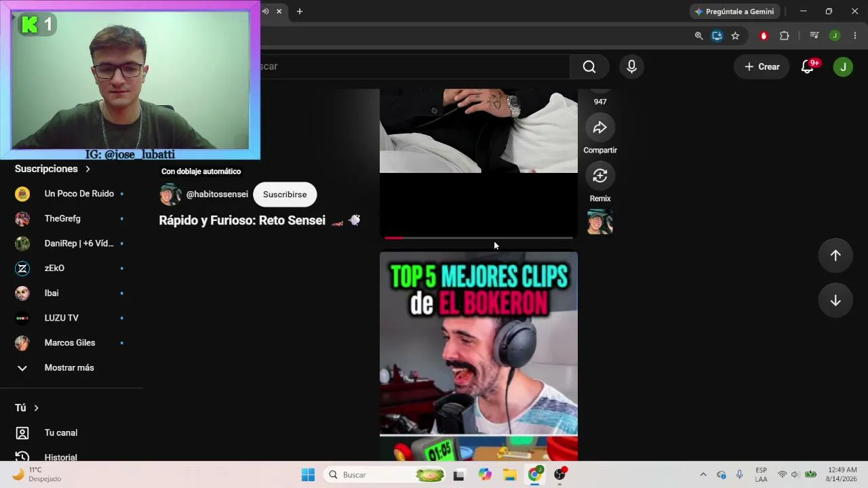
Task: Click in the YouTube search field
Action: point(415,66)
